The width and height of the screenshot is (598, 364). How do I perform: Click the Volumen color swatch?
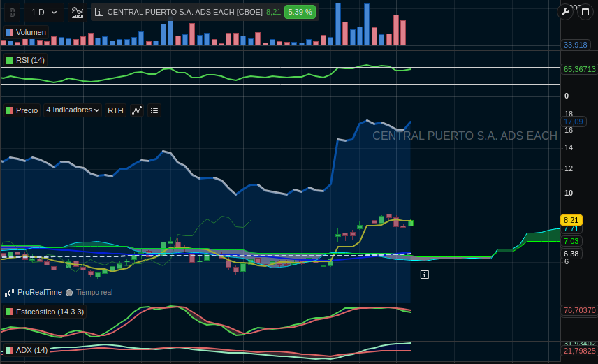point(10,32)
